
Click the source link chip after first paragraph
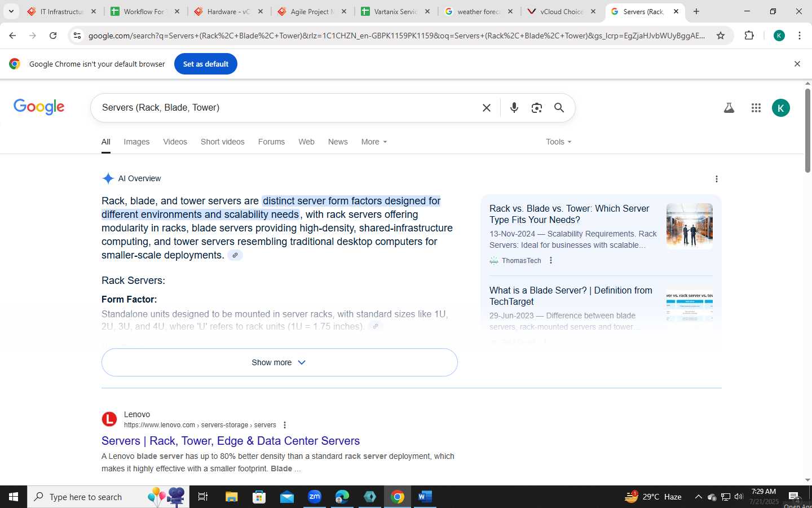point(235,255)
